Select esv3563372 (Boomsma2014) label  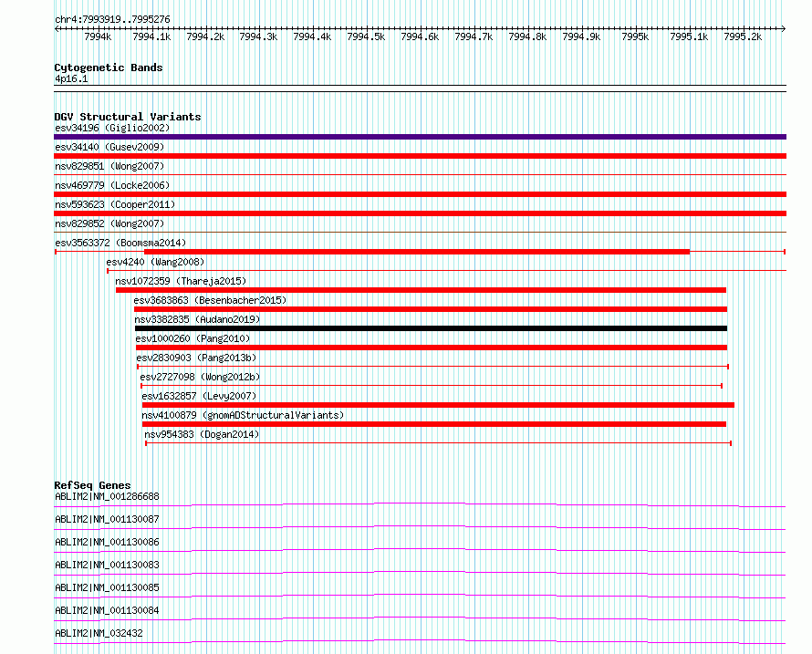pyautogui.click(x=120, y=243)
